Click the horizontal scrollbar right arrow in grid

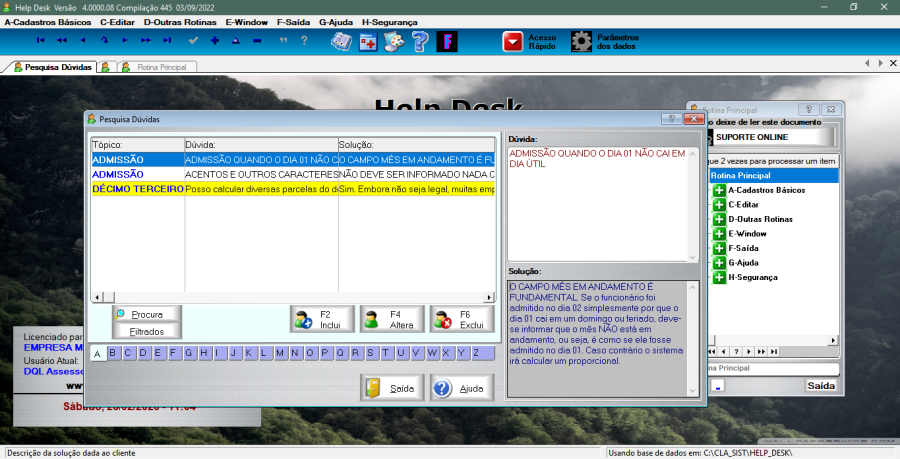[x=489, y=297]
